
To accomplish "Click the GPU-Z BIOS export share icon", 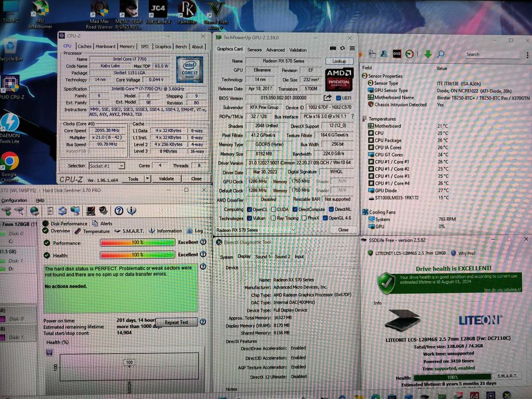I will [327, 98].
